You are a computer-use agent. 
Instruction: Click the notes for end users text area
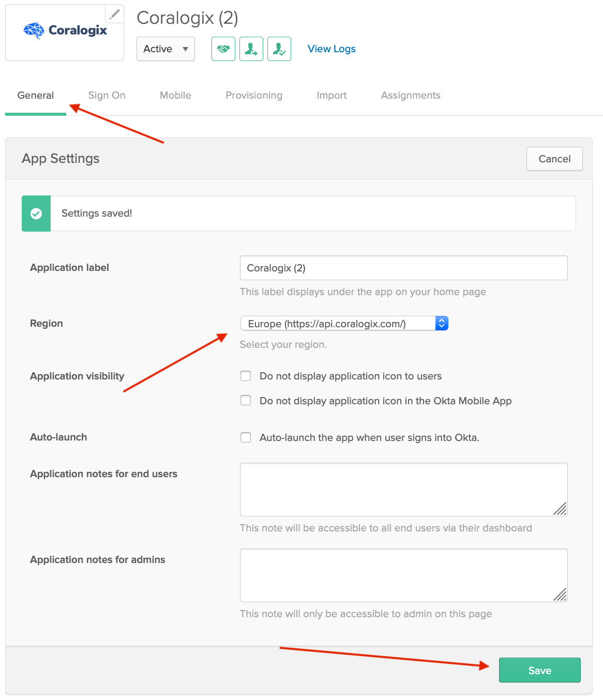404,490
